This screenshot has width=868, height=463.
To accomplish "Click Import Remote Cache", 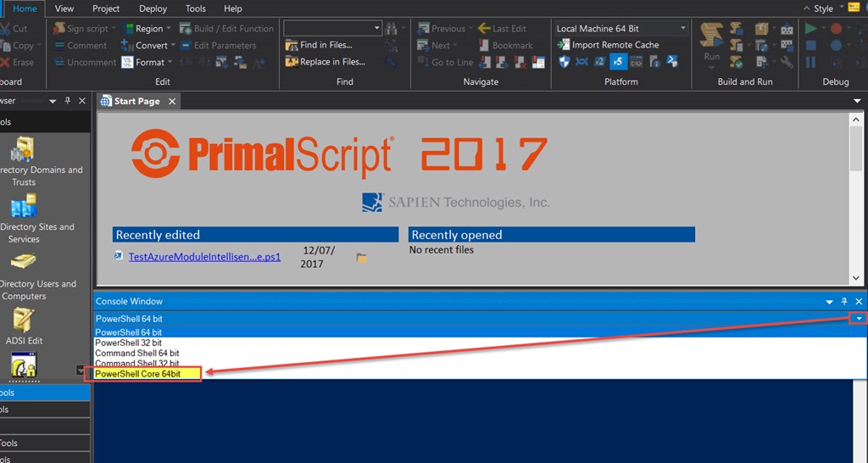I will 609,45.
